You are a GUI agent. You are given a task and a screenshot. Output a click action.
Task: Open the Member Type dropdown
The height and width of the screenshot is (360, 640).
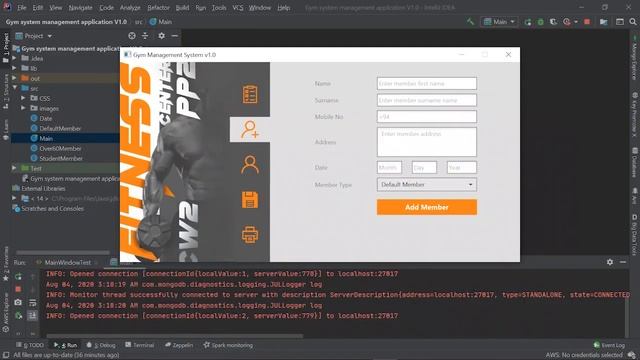click(x=427, y=184)
